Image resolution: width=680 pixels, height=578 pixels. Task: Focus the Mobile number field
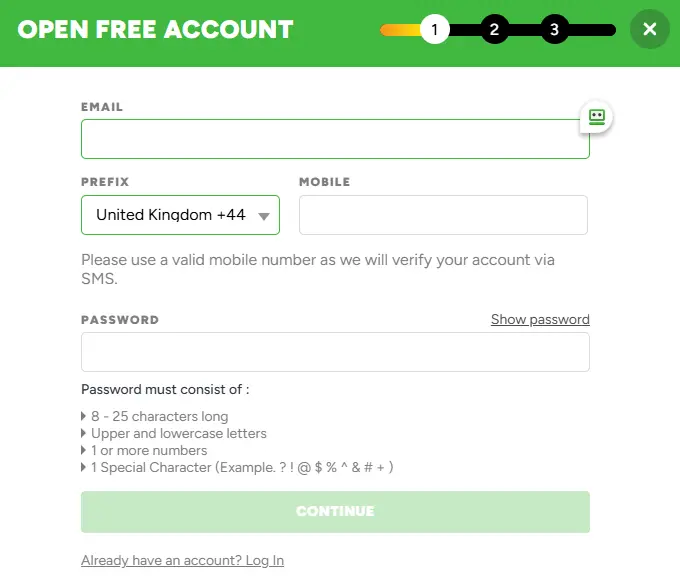pyautogui.click(x=443, y=215)
